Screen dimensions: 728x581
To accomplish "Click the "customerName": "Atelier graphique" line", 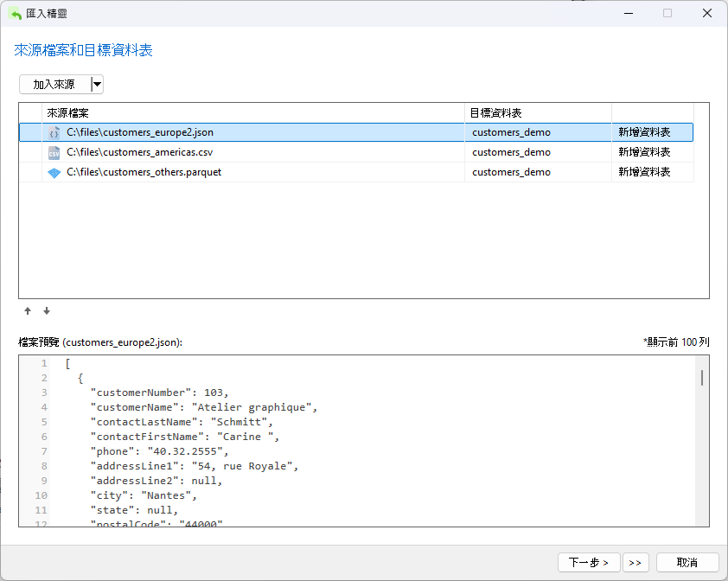I will point(204,408).
